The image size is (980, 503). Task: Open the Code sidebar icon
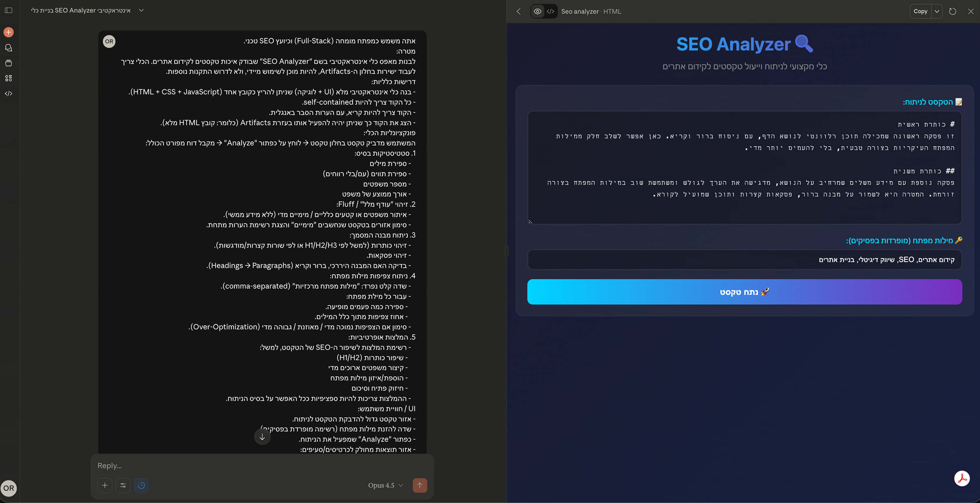8,93
